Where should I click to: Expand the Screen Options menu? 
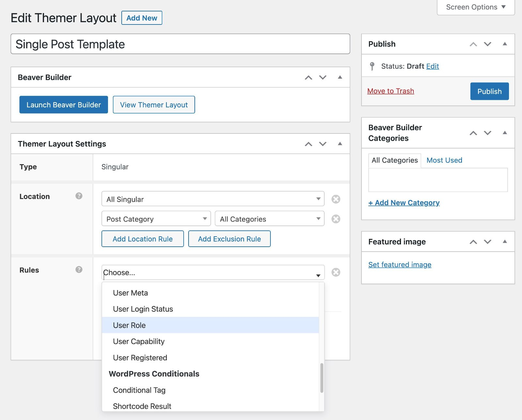tap(475, 7)
